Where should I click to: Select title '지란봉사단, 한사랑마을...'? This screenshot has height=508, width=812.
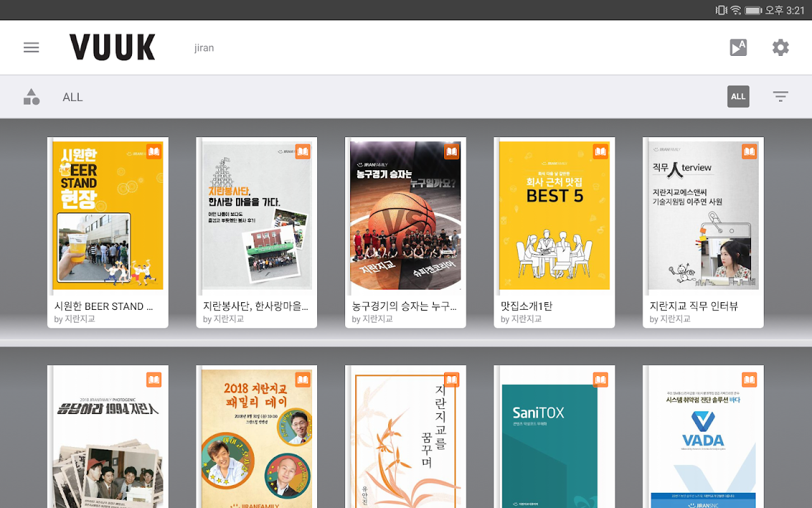point(256,306)
